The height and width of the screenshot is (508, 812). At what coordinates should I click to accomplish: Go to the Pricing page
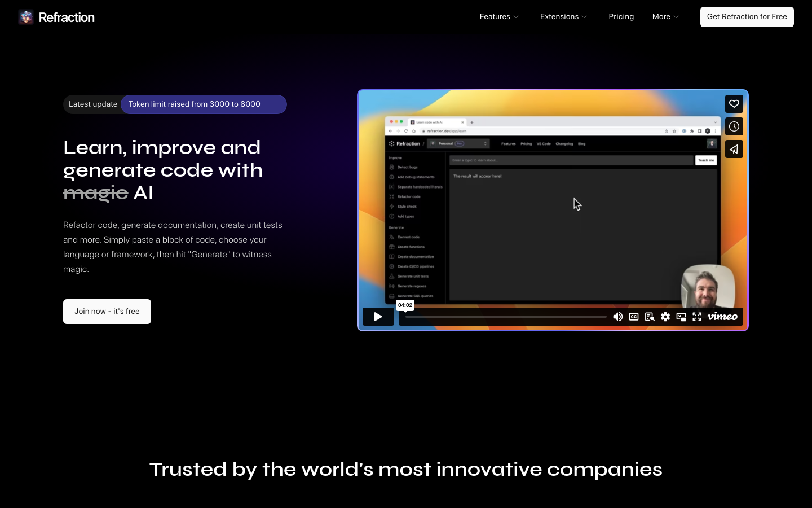[x=621, y=17]
